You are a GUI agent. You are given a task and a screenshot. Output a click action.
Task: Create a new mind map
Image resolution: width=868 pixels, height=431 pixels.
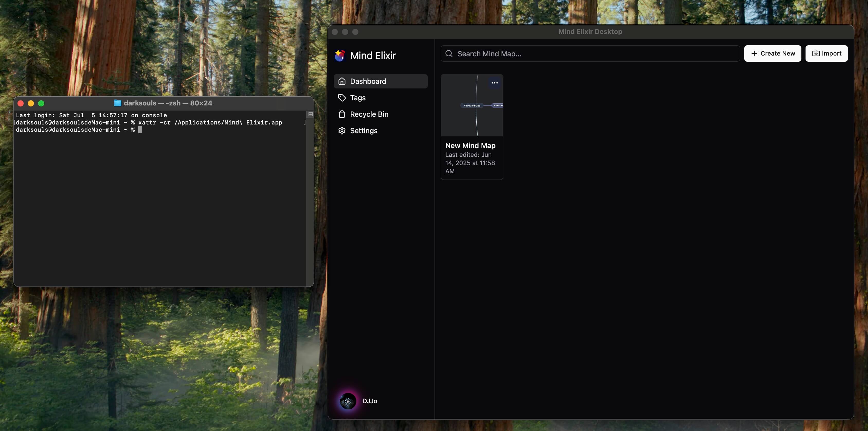pos(772,53)
